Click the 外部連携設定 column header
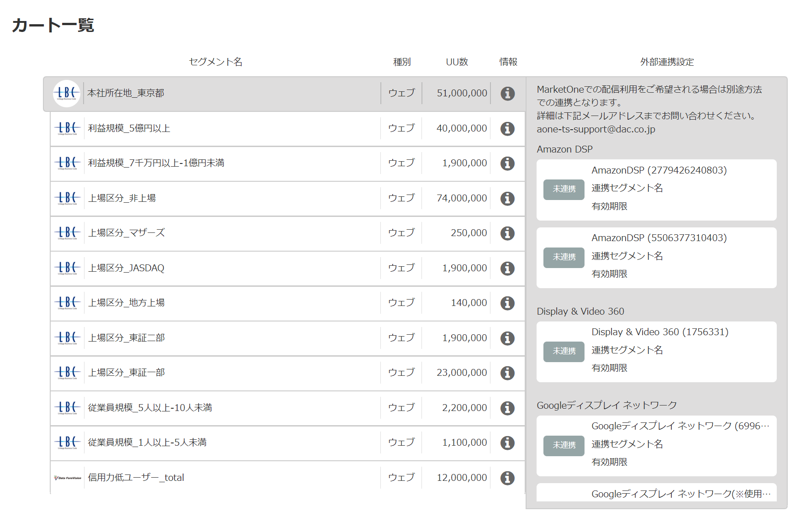 667,62
